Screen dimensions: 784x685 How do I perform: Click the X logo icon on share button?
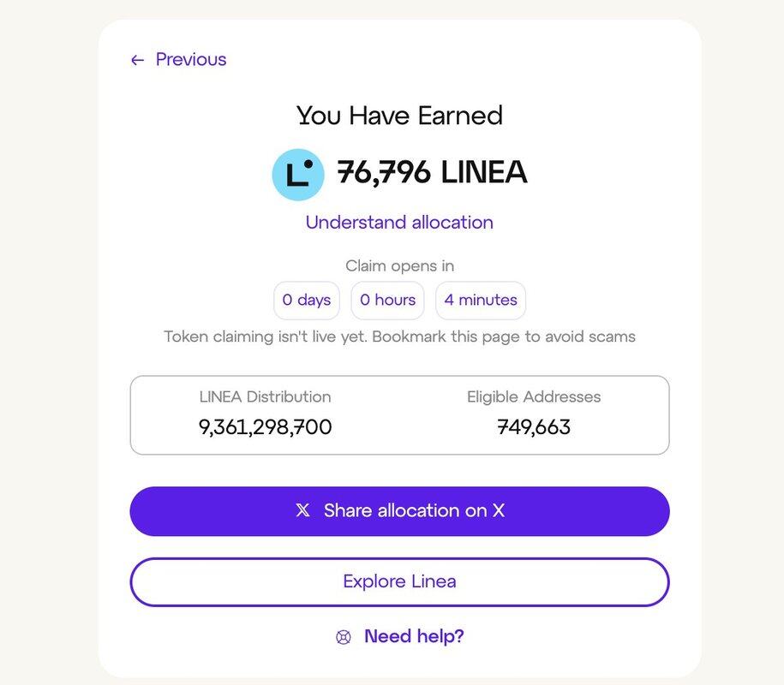302,510
